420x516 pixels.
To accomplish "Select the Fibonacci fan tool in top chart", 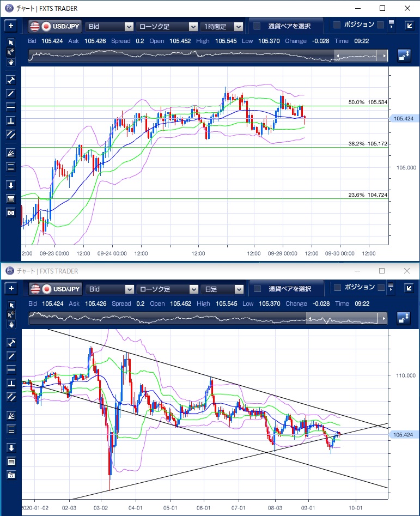I will point(10,153).
